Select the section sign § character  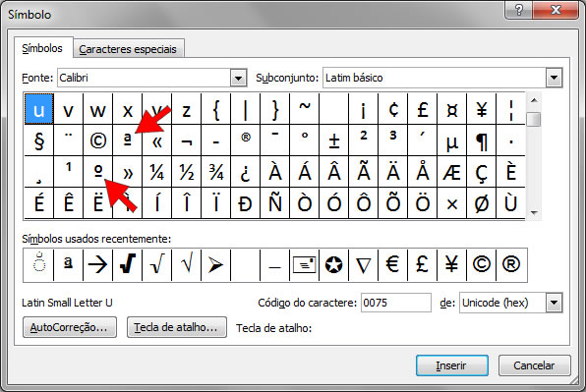pos(39,140)
